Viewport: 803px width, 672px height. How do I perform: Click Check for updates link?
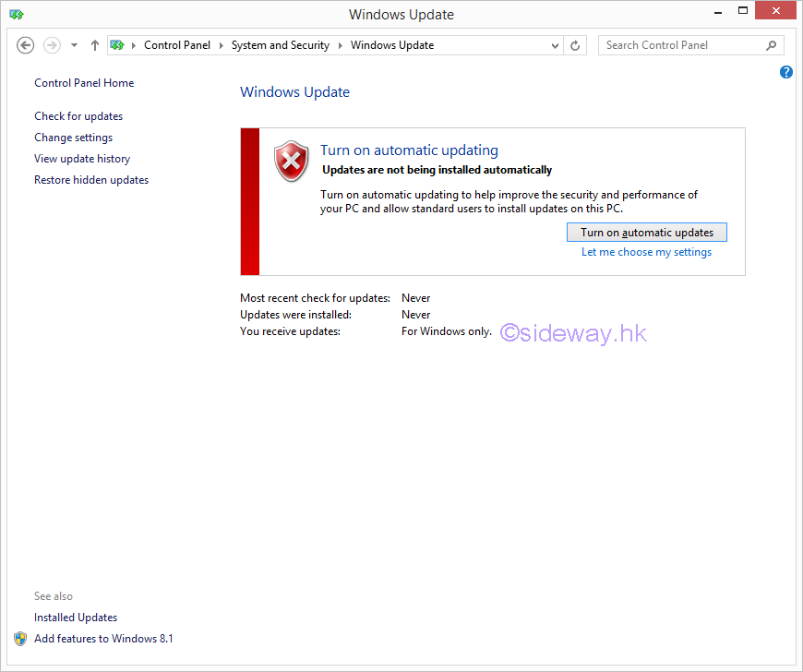click(x=78, y=116)
